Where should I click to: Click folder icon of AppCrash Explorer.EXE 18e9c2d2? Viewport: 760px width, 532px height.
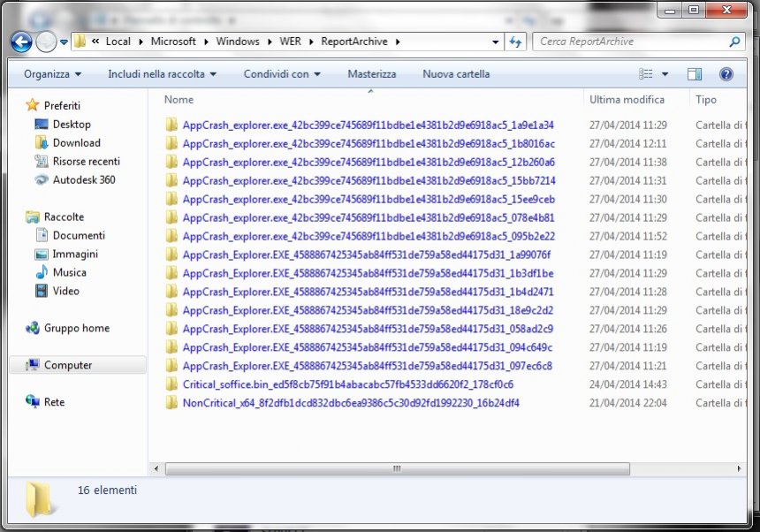pyautogui.click(x=171, y=310)
